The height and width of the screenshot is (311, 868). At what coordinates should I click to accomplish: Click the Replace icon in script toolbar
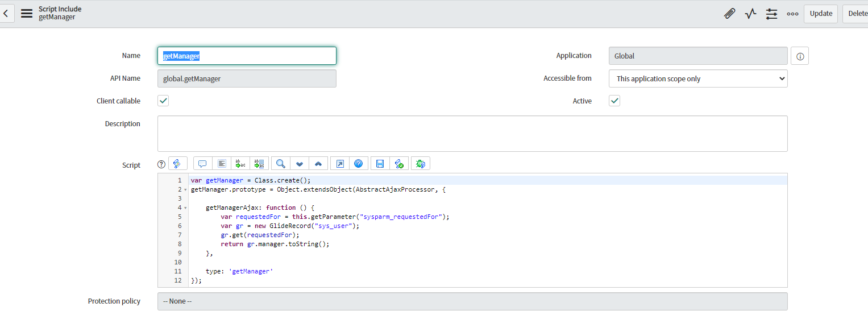(x=240, y=164)
